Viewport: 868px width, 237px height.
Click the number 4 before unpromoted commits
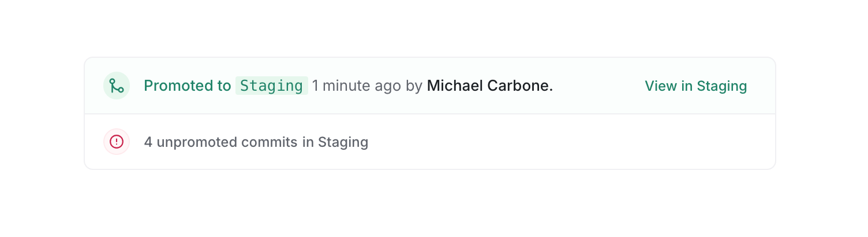pos(148,142)
